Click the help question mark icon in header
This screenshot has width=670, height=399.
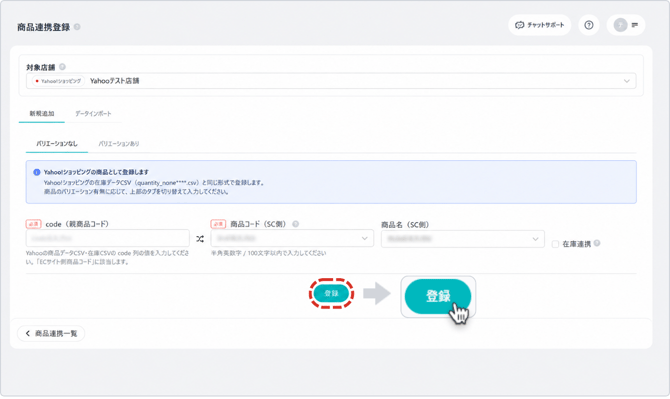(589, 25)
